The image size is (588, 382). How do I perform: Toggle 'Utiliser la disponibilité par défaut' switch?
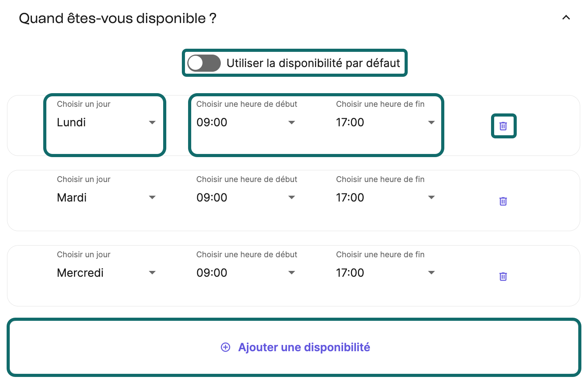click(x=204, y=63)
